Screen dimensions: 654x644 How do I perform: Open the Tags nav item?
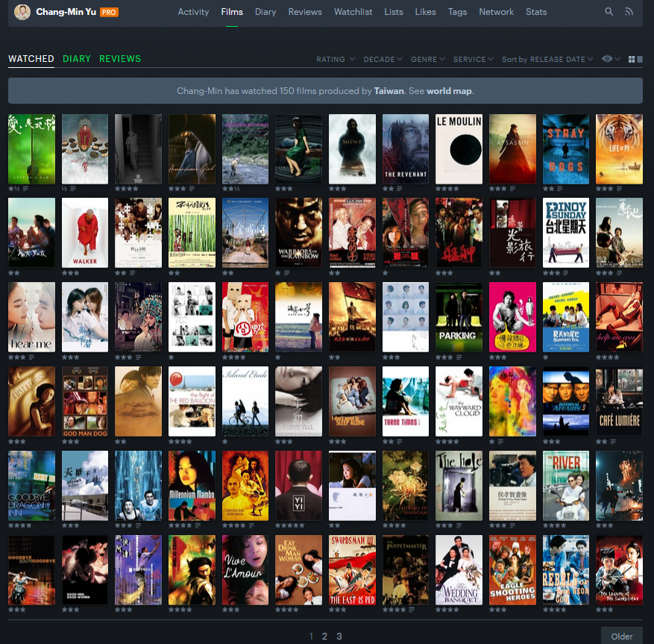click(458, 12)
